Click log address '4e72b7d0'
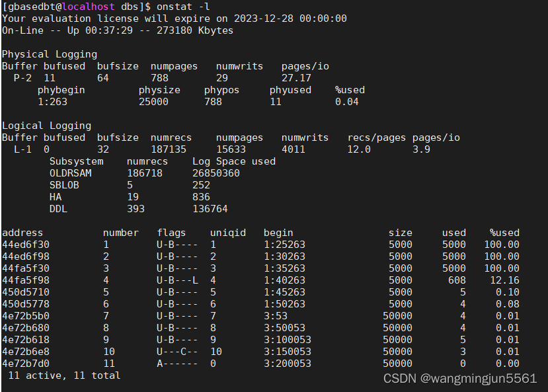The height and width of the screenshot is (392, 548). coord(26,363)
